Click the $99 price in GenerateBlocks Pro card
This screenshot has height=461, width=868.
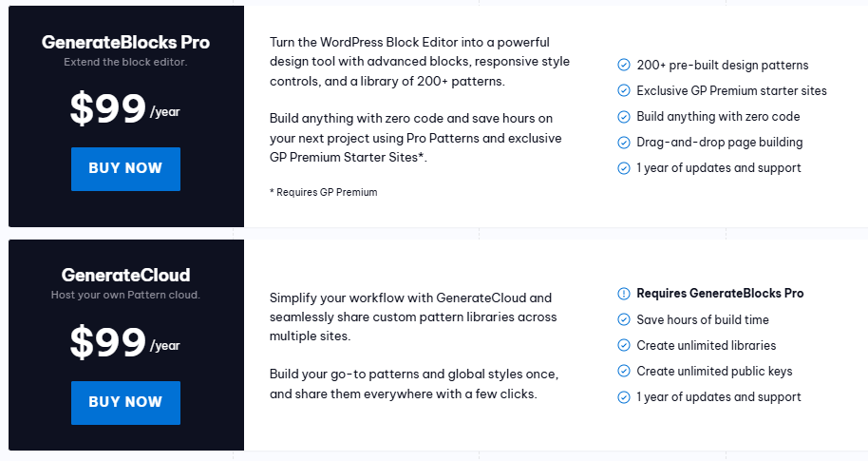click(x=108, y=108)
